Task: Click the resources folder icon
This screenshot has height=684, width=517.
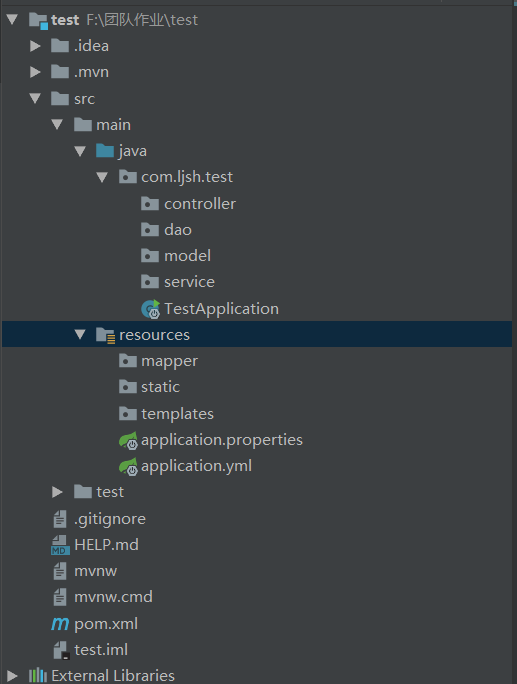Action: point(105,335)
